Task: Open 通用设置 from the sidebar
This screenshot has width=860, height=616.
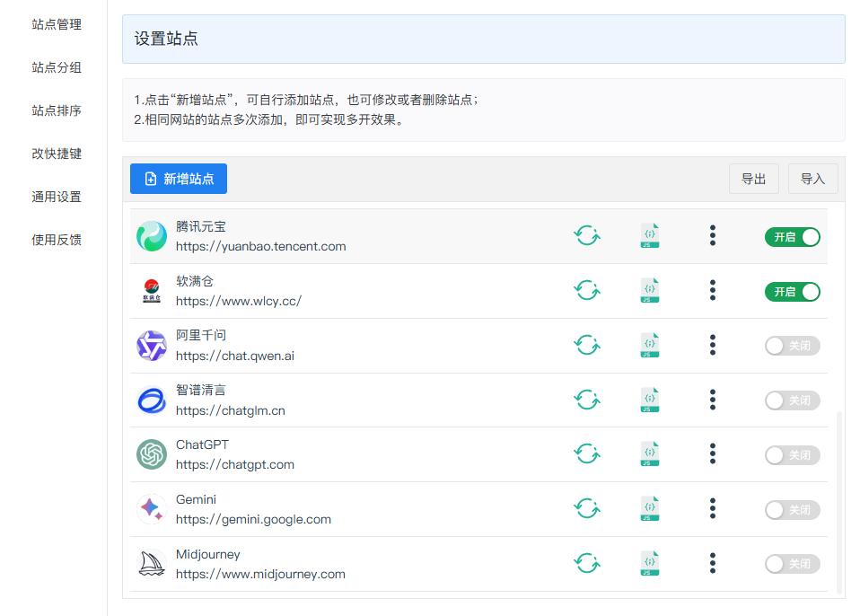Action: [x=56, y=197]
